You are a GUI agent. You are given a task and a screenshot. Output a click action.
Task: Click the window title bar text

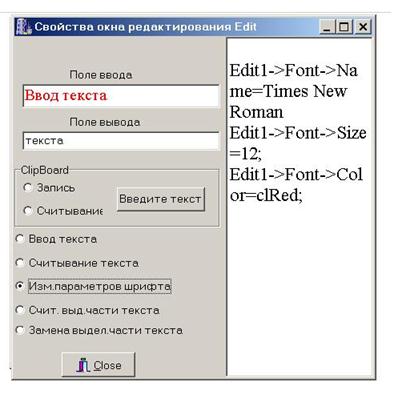point(145,27)
